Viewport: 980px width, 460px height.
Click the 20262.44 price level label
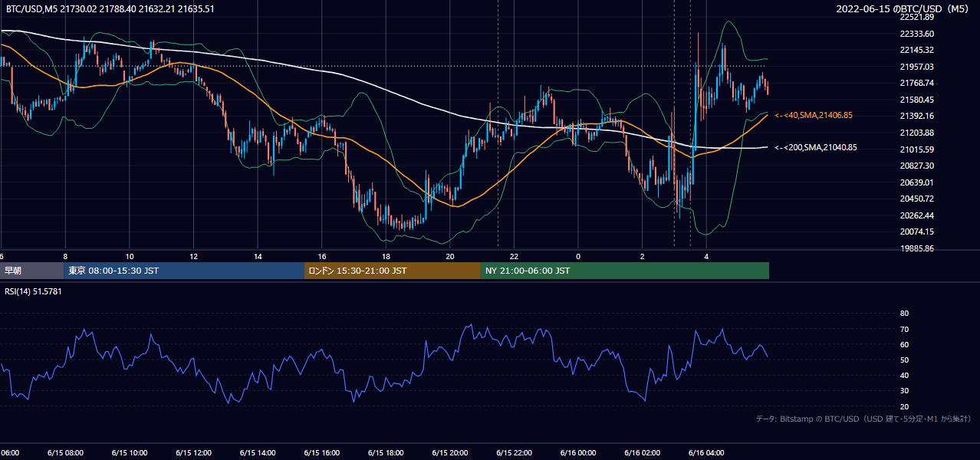click(x=917, y=215)
